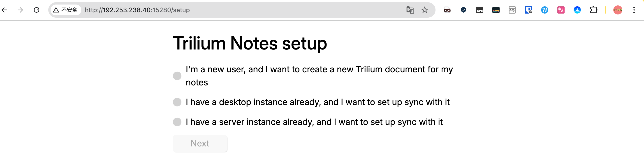The width and height of the screenshot is (644, 160).
Task: Open the Google Translate page icon
Action: point(410,10)
